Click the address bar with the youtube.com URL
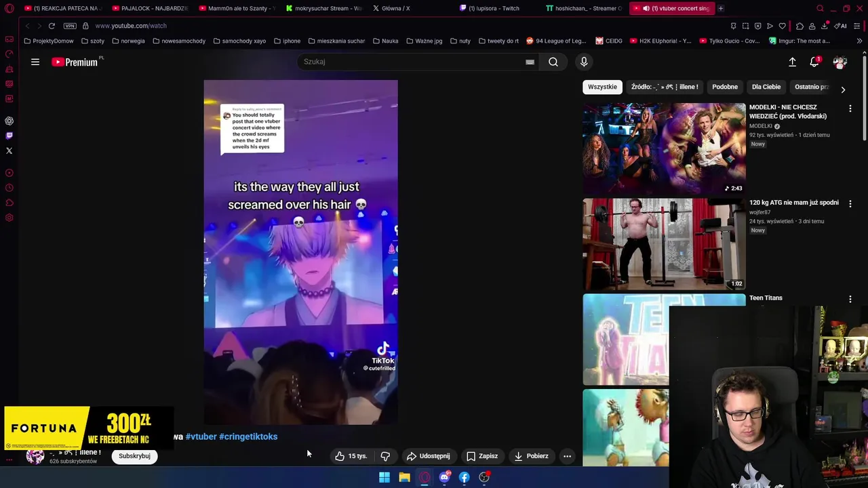This screenshot has height=488, width=868. point(407,26)
